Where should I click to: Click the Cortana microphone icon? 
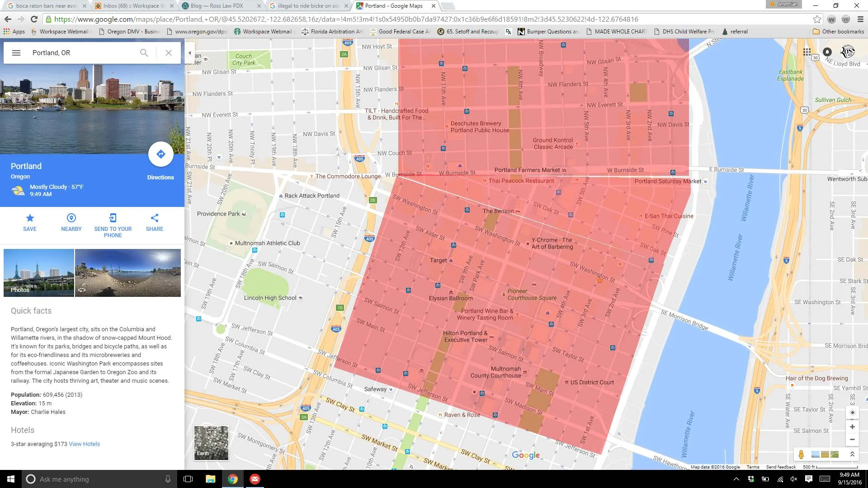pos(168,479)
